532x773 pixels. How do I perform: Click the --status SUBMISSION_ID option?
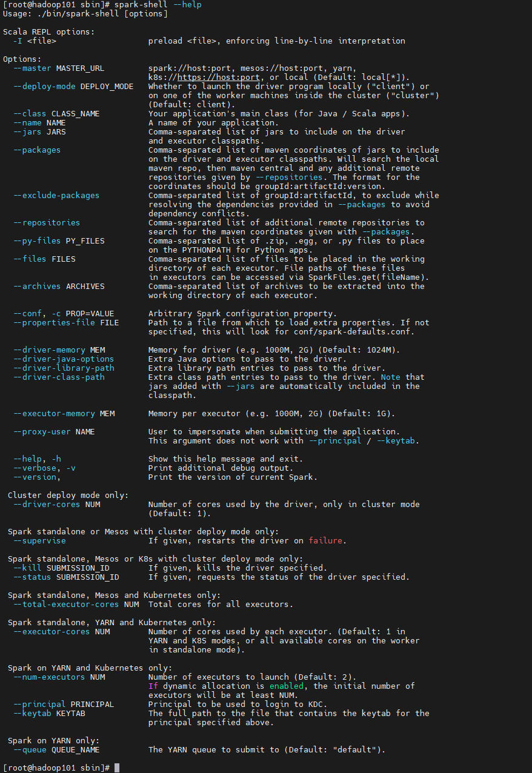point(66,577)
